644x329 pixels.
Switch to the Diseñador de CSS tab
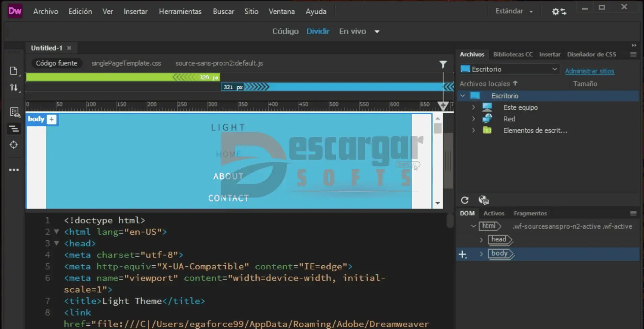(591, 54)
